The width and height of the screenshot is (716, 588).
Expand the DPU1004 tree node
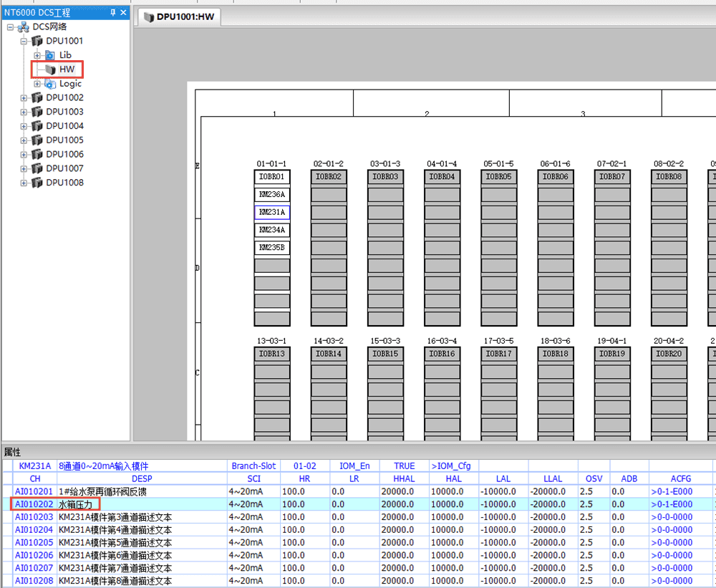point(24,127)
